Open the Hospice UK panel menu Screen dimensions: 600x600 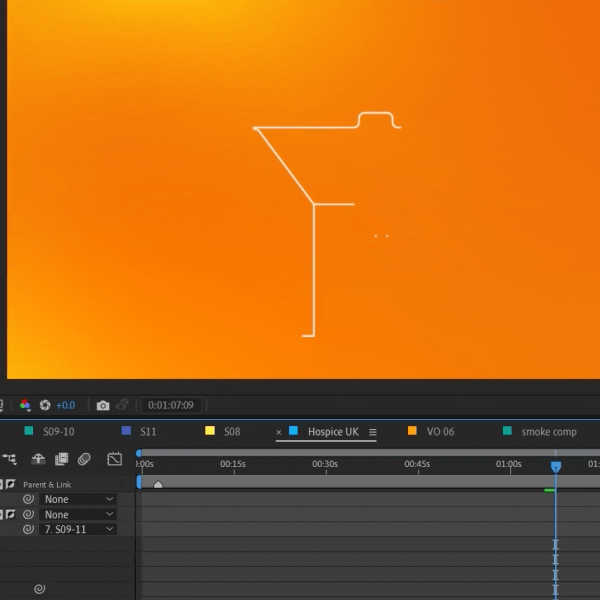[373, 432]
